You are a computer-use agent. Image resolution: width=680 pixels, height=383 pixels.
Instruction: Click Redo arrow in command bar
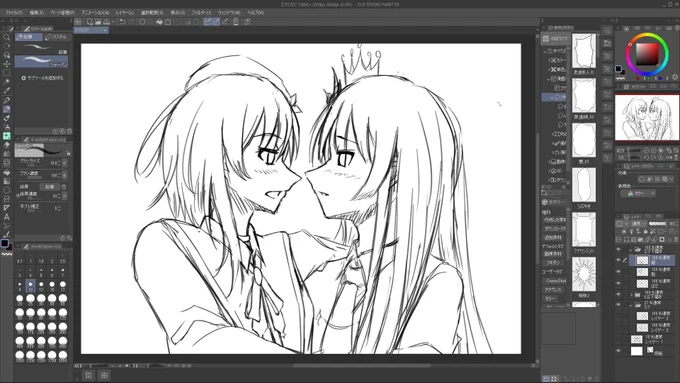tap(131, 21)
